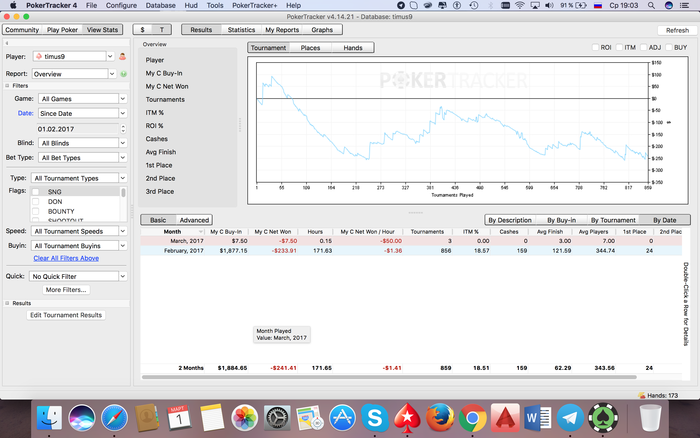Image resolution: width=700 pixels, height=438 pixels.
Task: Click the horizontal table scrollbar
Action: [389, 377]
